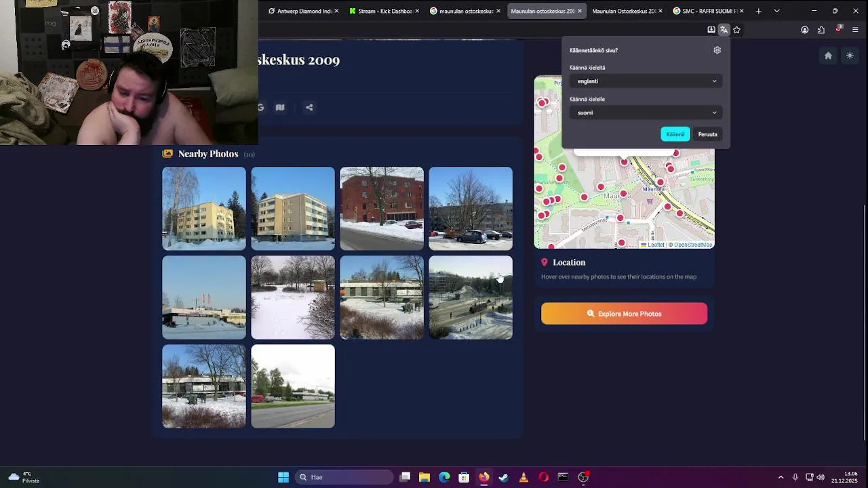Click the Peruuta cancel button
The height and width of the screenshot is (488, 868).
(x=707, y=134)
